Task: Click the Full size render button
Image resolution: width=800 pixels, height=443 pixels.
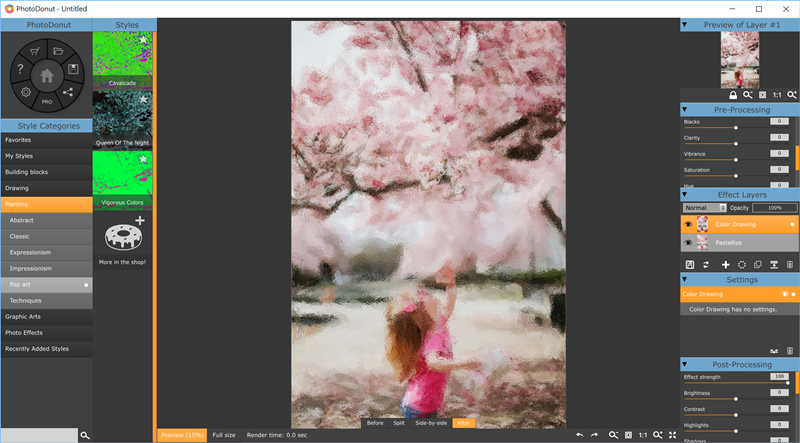Action: (223, 435)
